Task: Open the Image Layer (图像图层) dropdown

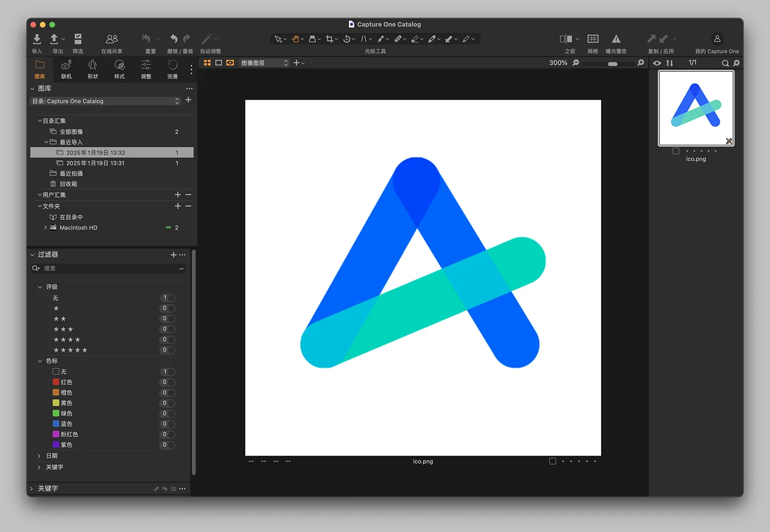Action: [264, 63]
